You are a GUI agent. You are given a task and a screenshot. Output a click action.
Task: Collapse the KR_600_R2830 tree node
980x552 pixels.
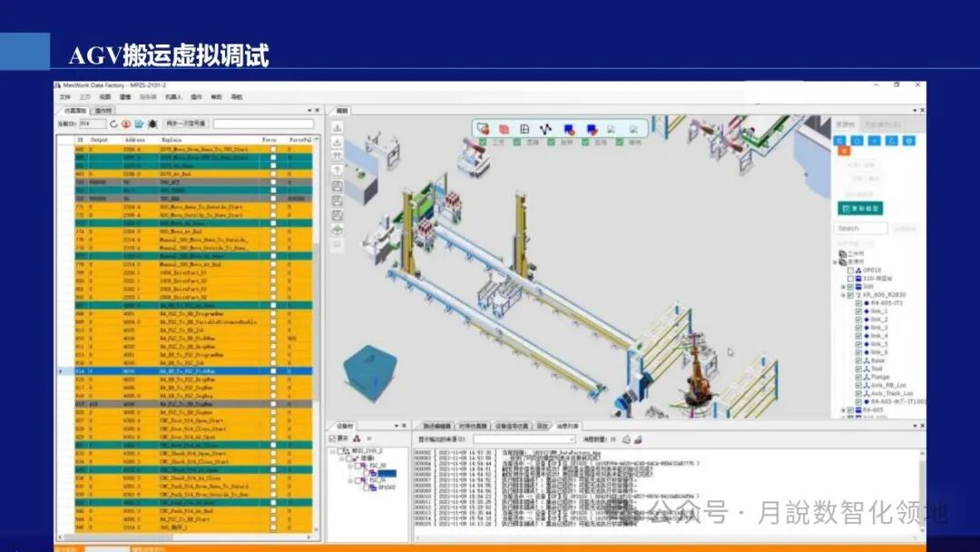click(x=843, y=295)
